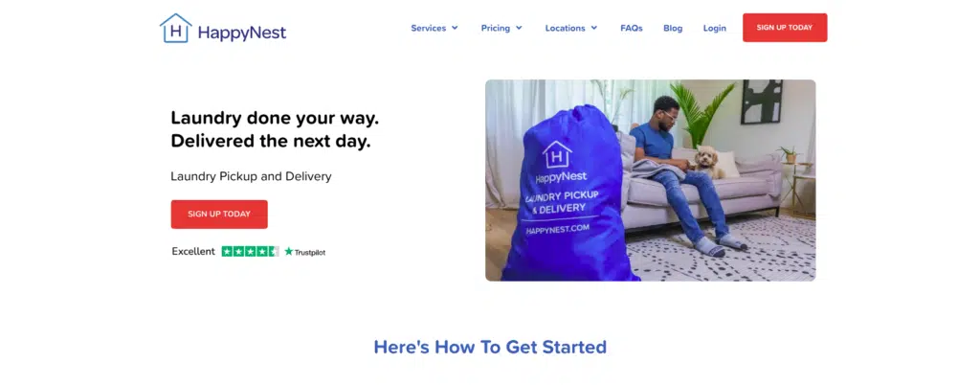Click the Trustpilot wordmark text
Screen dimensions: 980x385
tap(310, 252)
